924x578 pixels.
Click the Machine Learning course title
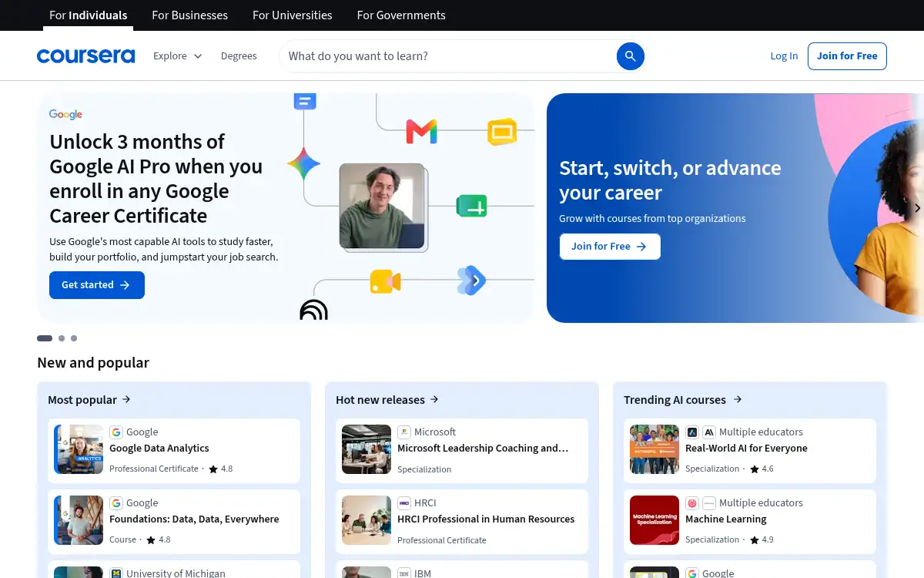pyautogui.click(x=726, y=519)
